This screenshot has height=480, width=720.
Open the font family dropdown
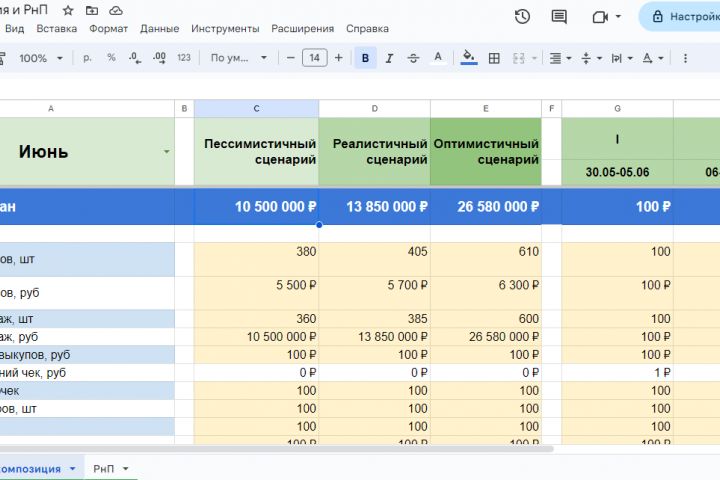point(238,58)
